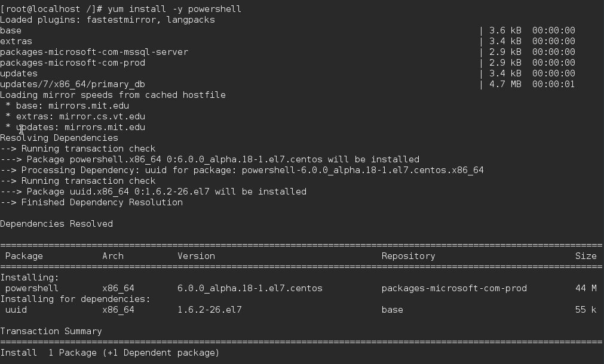The image size is (604, 364).
Task: Click the 4.7 MB download size
Action: 505,84
